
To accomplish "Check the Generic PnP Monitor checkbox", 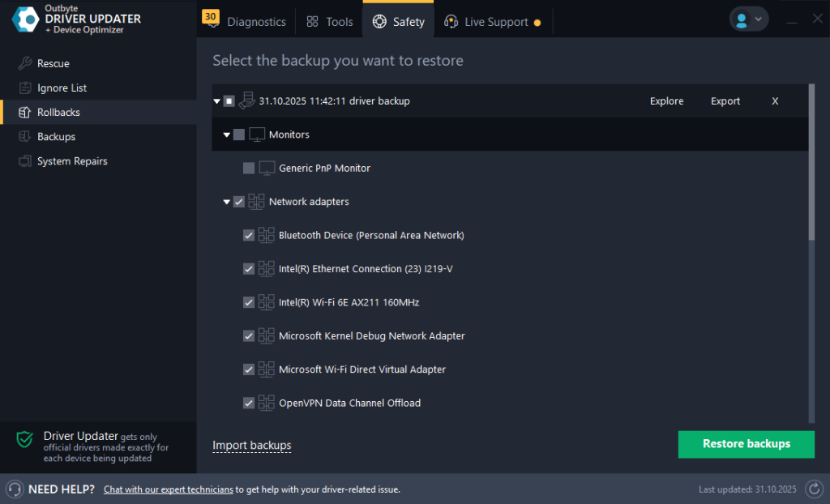I will (x=248, y=168).
